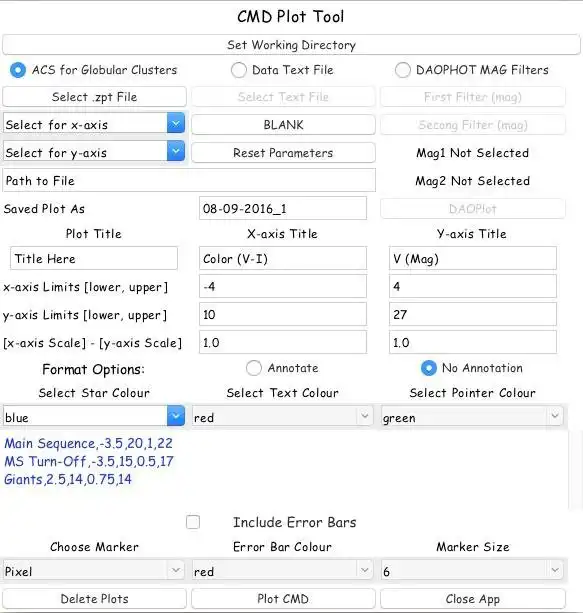Click the disabled Second Filter (mag) button

473,125
